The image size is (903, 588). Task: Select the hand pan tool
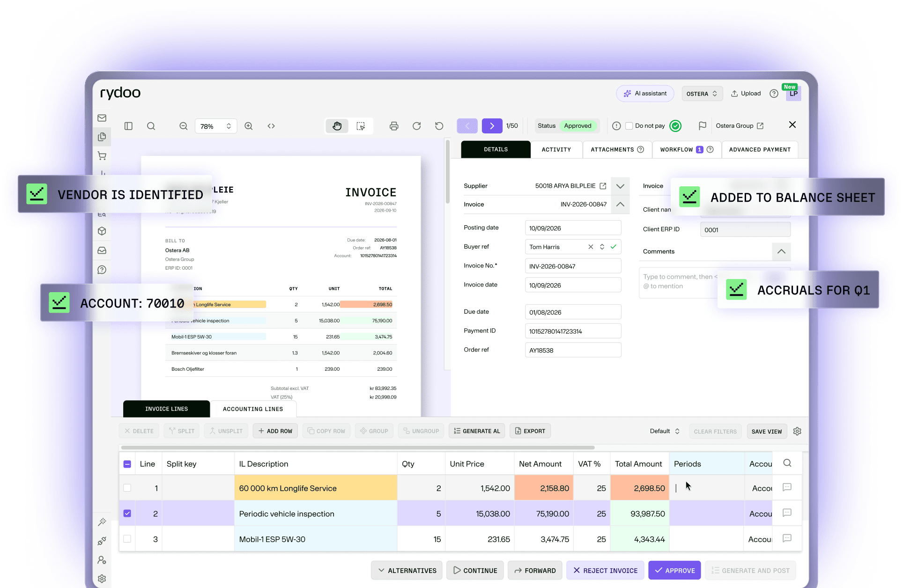tap(337, 126)
